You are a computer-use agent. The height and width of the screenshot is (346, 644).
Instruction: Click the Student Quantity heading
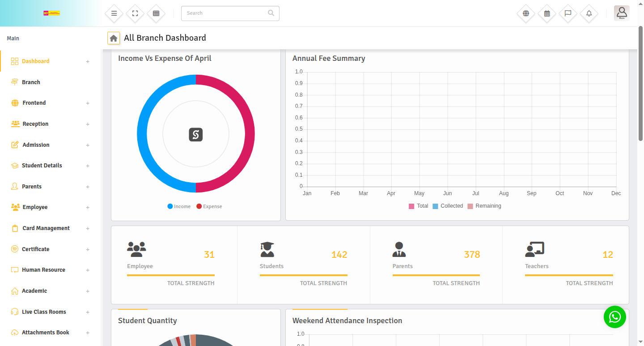(148, 320)
